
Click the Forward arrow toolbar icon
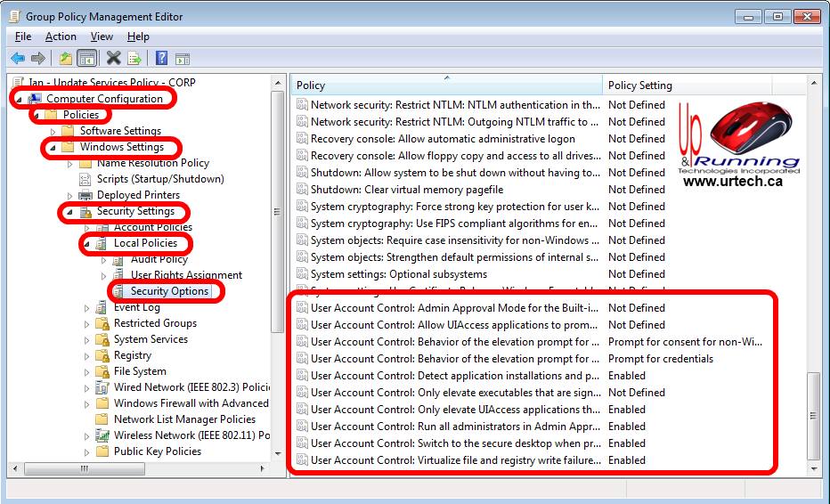pyautogui.click(x=37, y=59)
